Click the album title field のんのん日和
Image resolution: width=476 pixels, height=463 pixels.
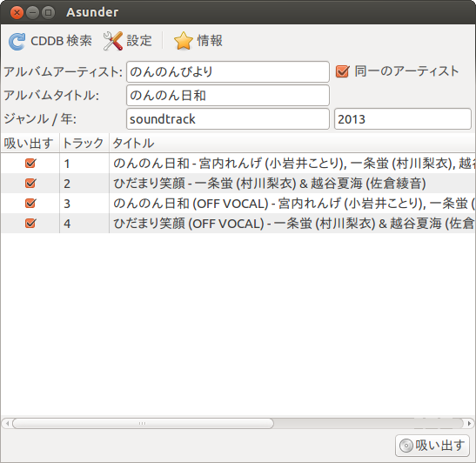228,96
